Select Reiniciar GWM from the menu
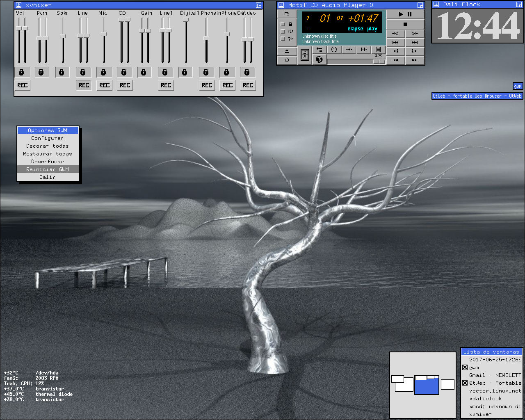Screen dimensions: 525x420 pos(48,169)
